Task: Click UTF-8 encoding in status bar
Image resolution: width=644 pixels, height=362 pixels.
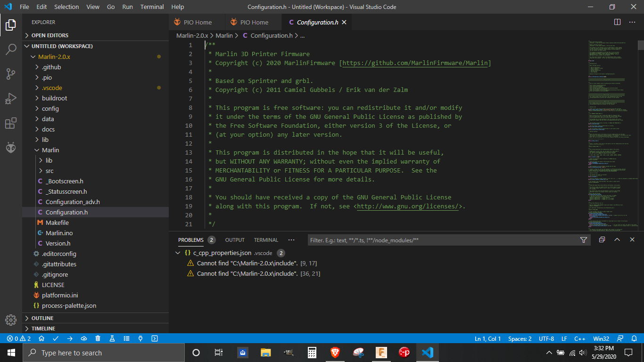Action: pyautogui.click(x=546, y=338)
